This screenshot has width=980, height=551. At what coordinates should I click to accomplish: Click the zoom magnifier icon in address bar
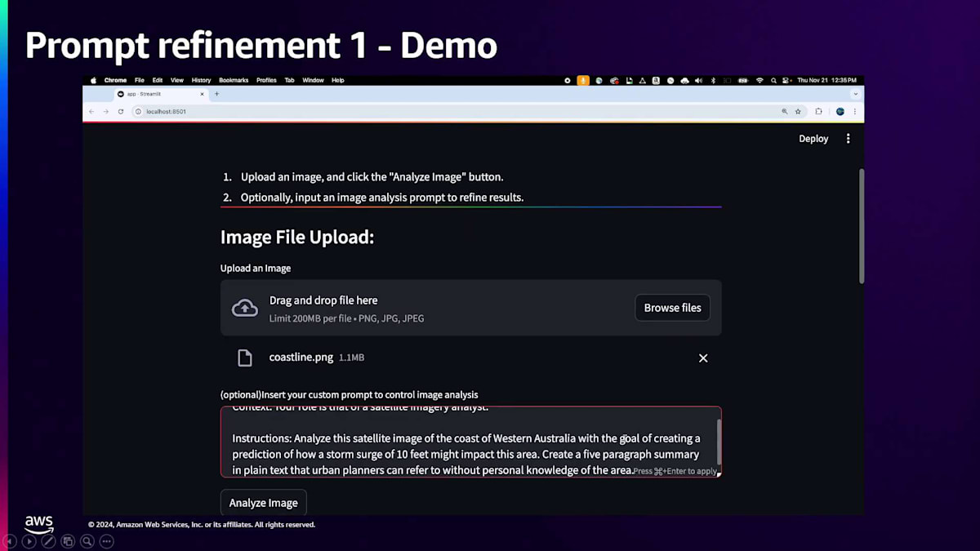785,111
